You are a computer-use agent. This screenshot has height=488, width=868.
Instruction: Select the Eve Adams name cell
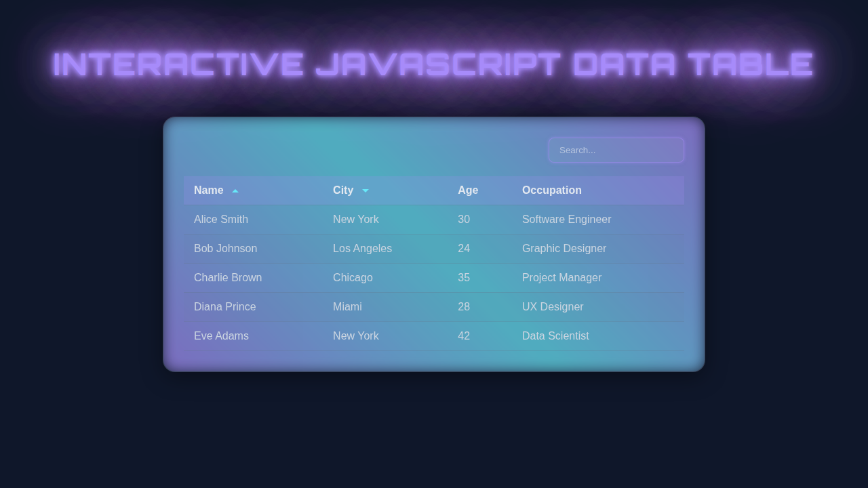pos(253,336)
